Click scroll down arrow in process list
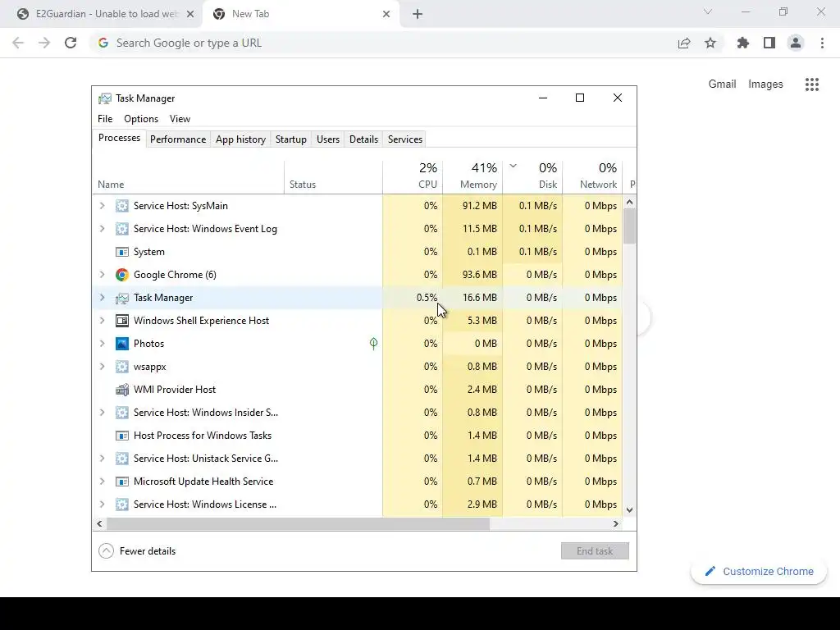The width and height of the screenshot is (840, 630). coord(629,510)
